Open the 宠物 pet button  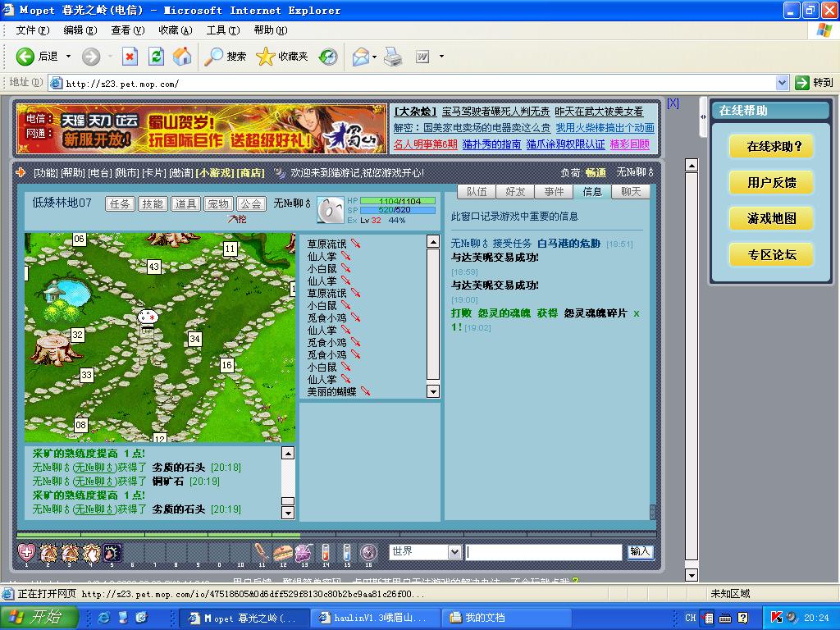[218, 204]
